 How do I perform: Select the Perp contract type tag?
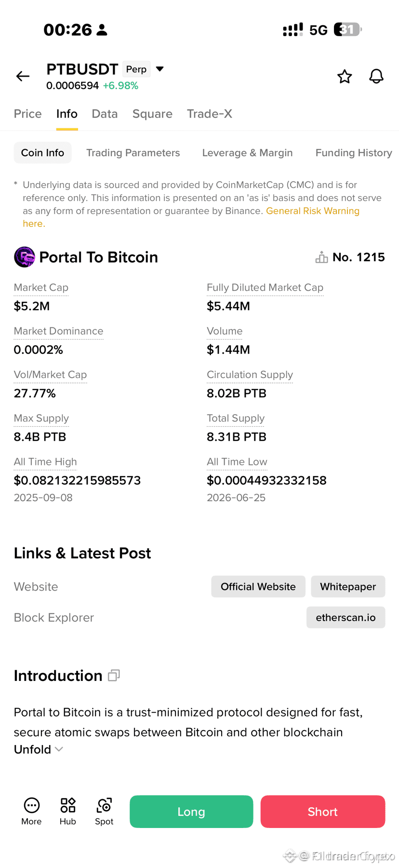point(136,69)
